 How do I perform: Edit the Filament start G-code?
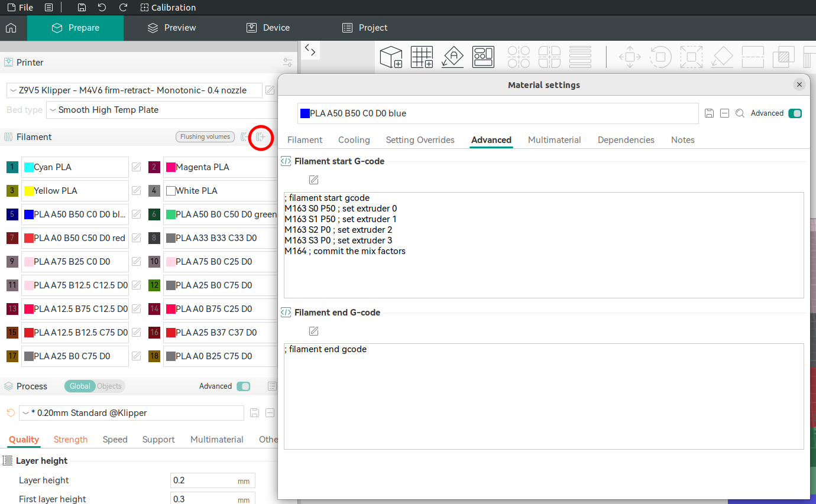(314, 180)
